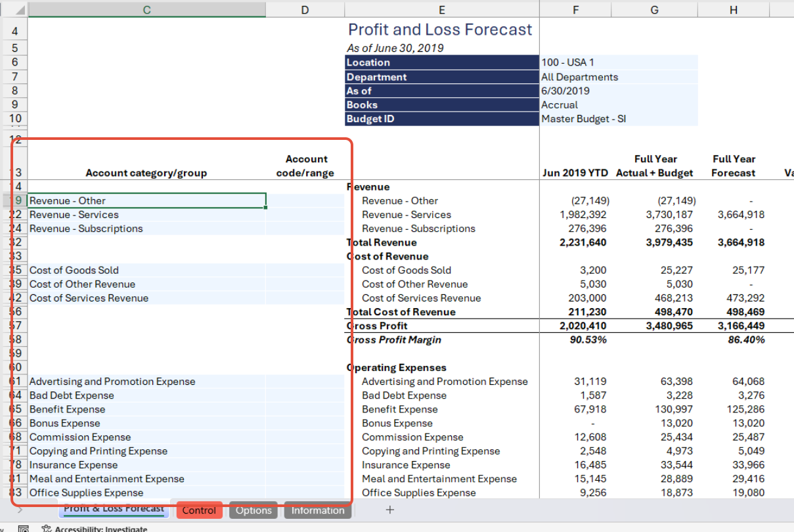Select column H header

pyautogui.click(x=734, y=9)
